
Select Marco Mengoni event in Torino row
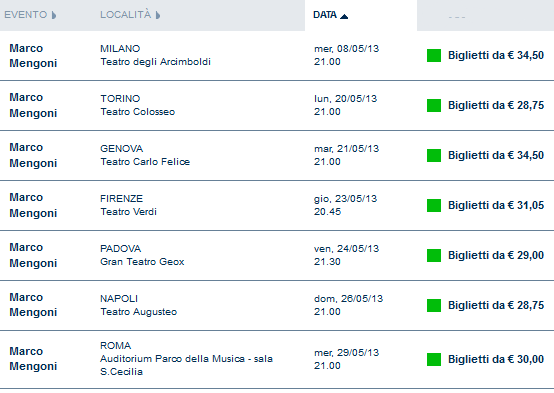(x=33, y=105)
